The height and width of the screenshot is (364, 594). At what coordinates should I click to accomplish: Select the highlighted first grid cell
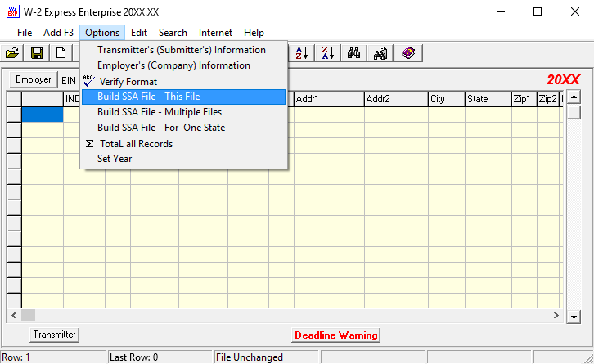pyautogui.click(x=42, y=115)
